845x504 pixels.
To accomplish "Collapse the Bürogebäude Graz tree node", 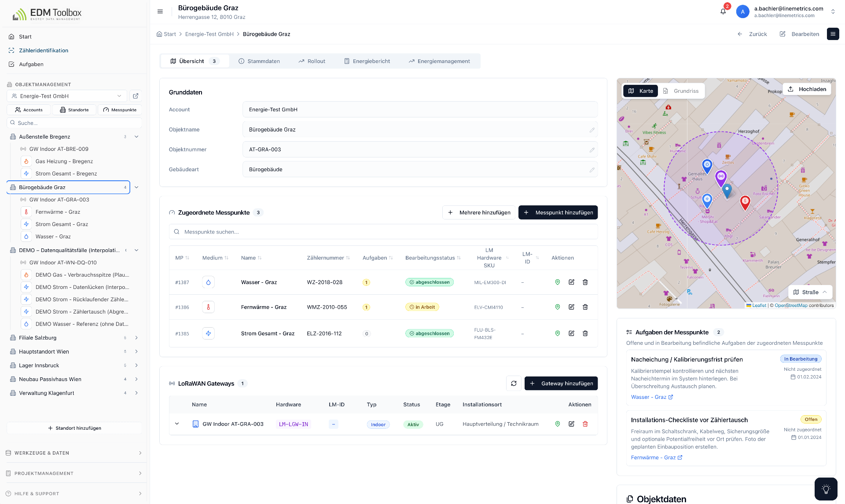I will click(136, 187).
